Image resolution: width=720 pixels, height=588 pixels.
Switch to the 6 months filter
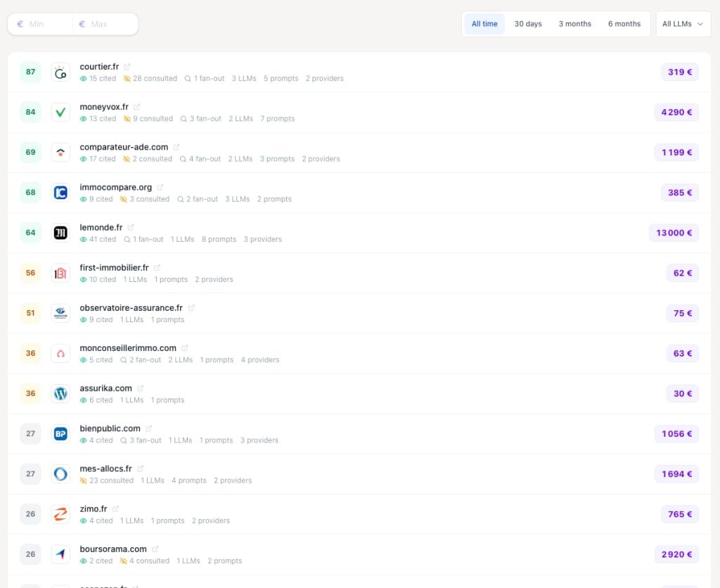[624, 24]
